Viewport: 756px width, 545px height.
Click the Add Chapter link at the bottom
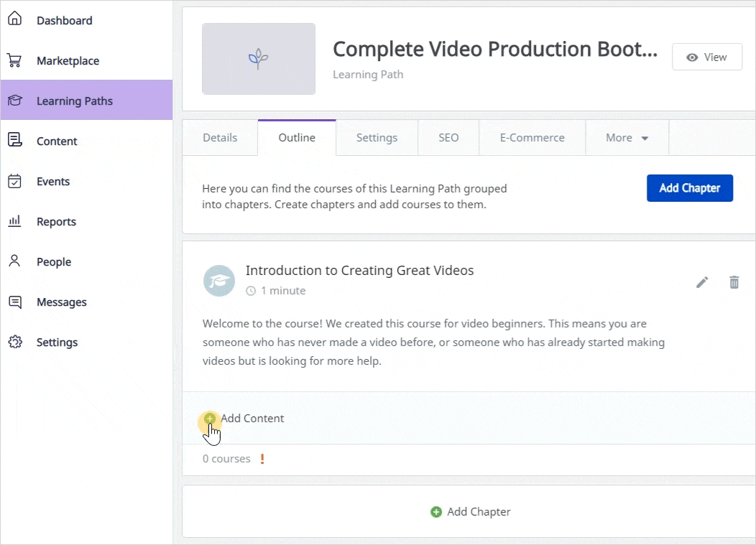(x=471, y=512)
